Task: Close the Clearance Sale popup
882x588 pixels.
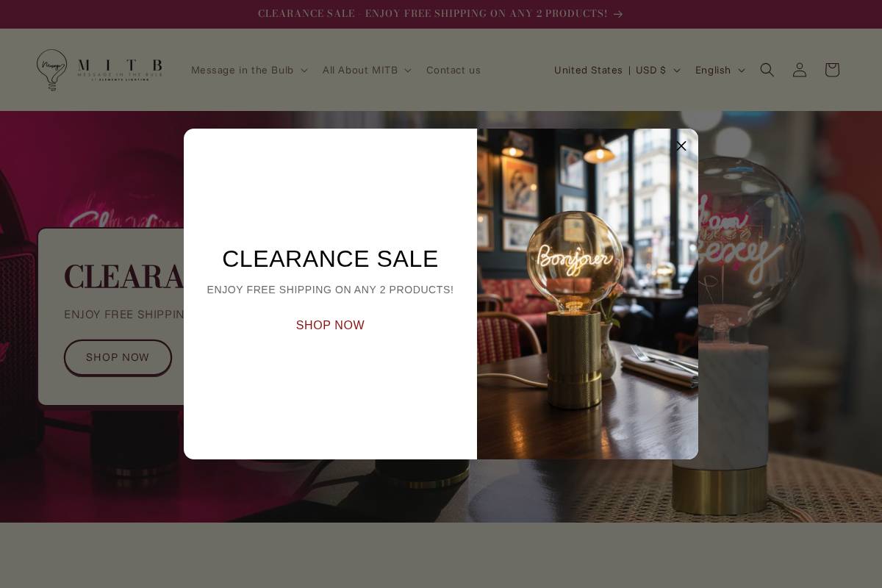Action: (681, 146)
